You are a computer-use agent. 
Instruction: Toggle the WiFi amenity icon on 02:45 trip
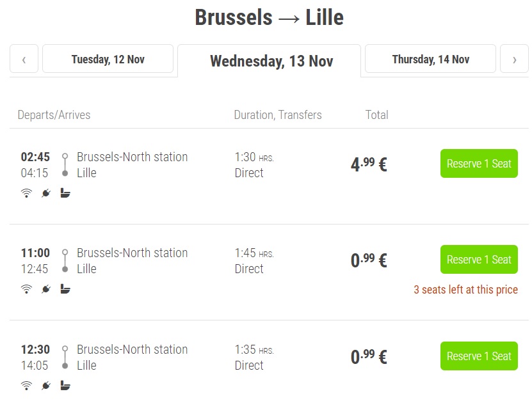(x=26, y=193)
